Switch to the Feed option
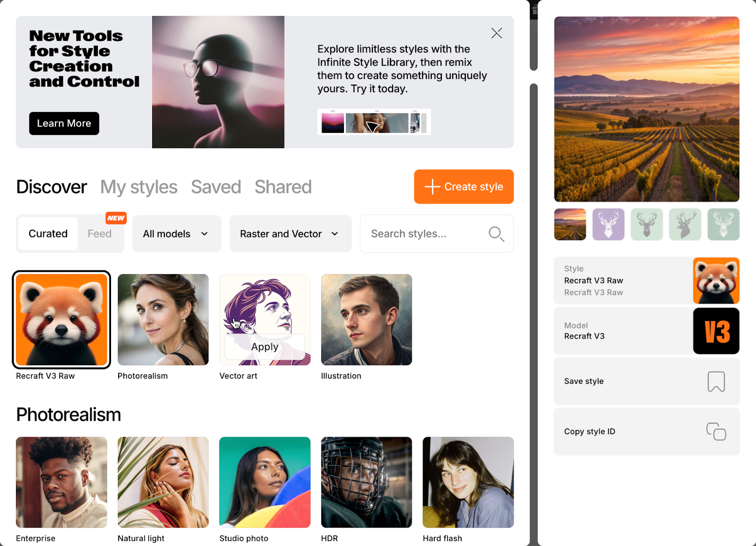 click(x=100, y=234)
